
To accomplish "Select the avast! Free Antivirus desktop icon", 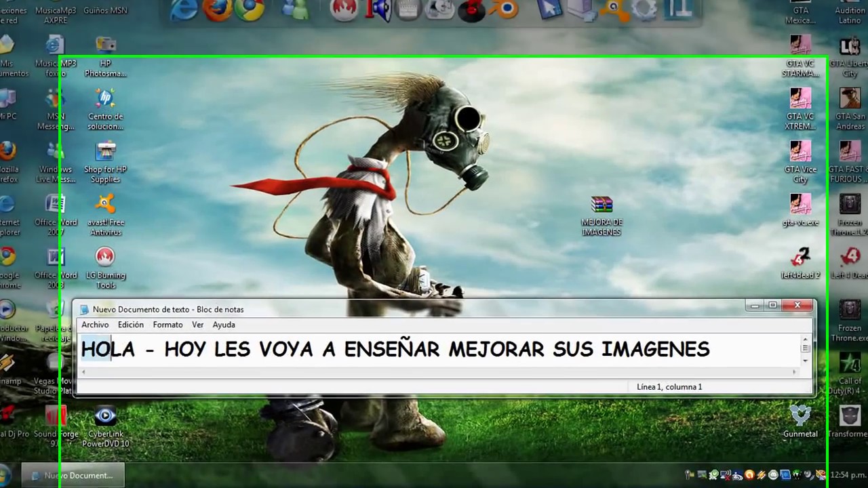I will pos(106,216).
